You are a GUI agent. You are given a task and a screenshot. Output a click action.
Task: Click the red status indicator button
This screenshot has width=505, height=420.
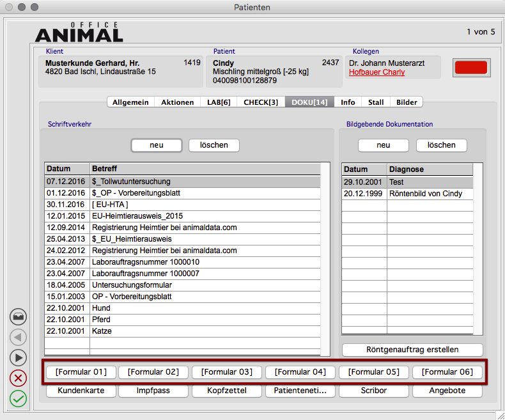470,68
